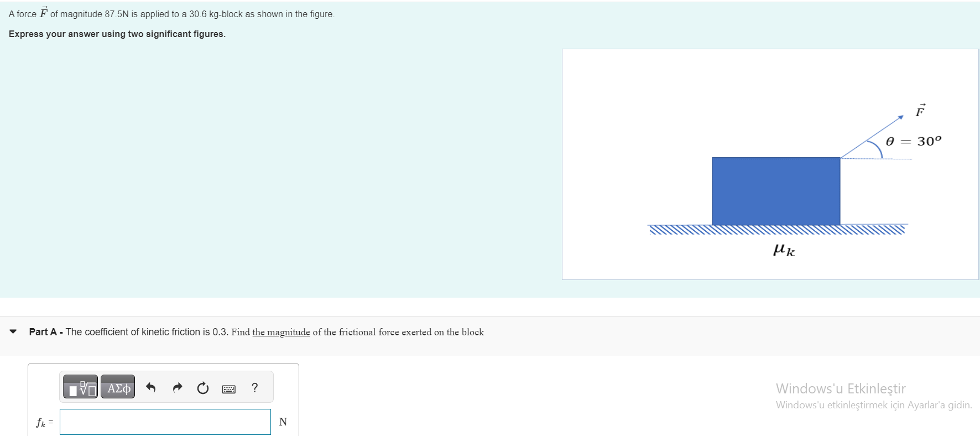This screenshot has width=980, height=436.
Task: Click the N unit label beside input
Action: (x=283, y=422)
